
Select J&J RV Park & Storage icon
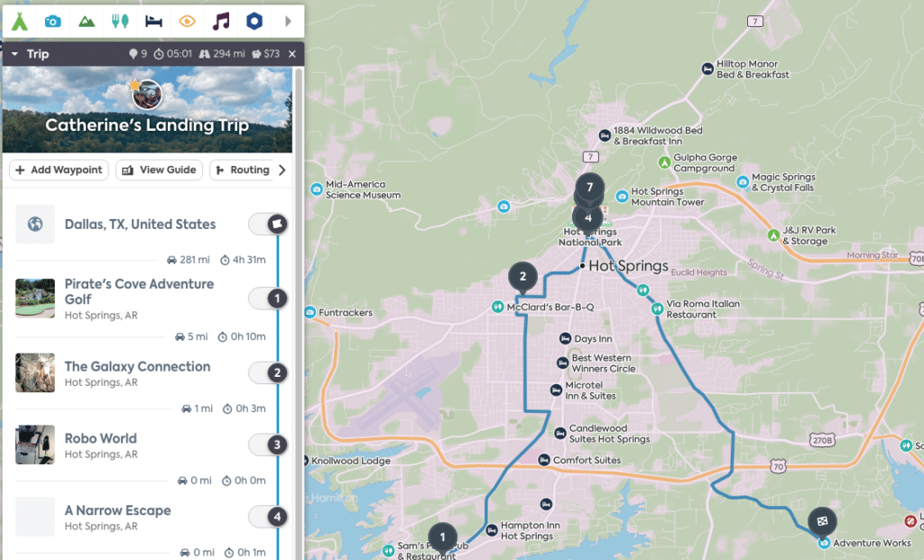click(x=773, y=235)
